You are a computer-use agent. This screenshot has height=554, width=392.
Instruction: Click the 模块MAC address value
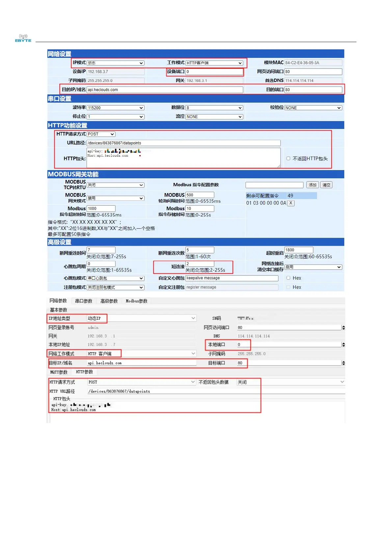point(313,63)
